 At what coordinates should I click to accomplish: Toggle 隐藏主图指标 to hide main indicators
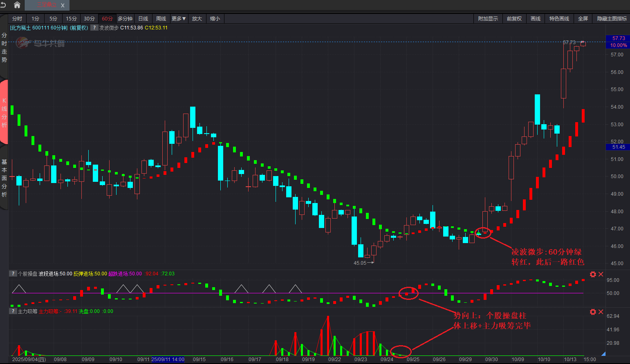tap(612, 19)
